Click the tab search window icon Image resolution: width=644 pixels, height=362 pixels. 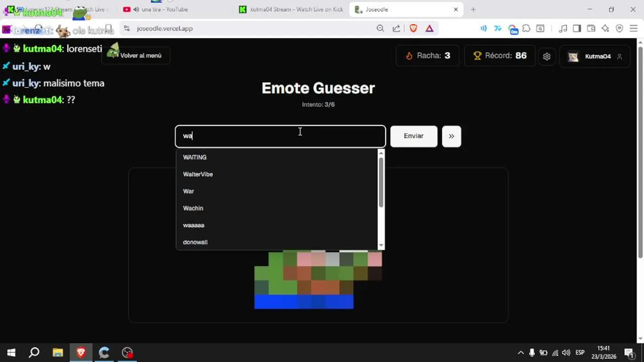[540, 29]
